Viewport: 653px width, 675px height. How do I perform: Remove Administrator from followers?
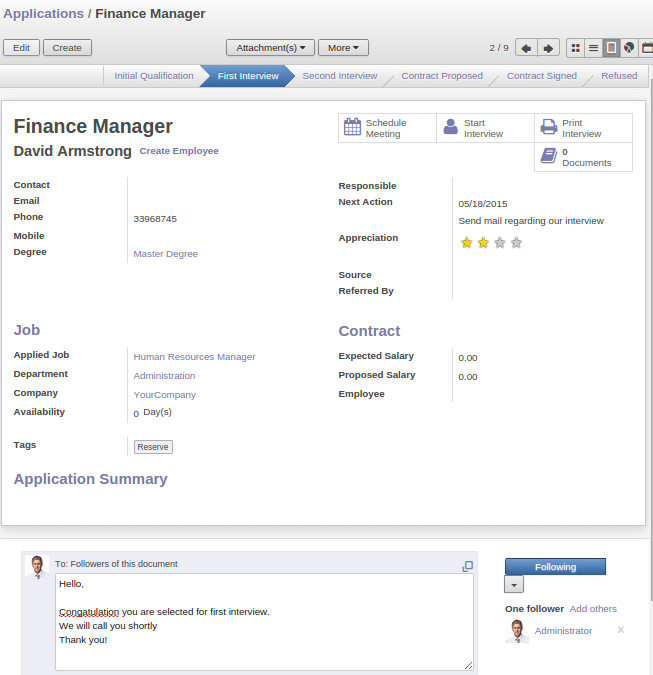(x=620, y=630)
